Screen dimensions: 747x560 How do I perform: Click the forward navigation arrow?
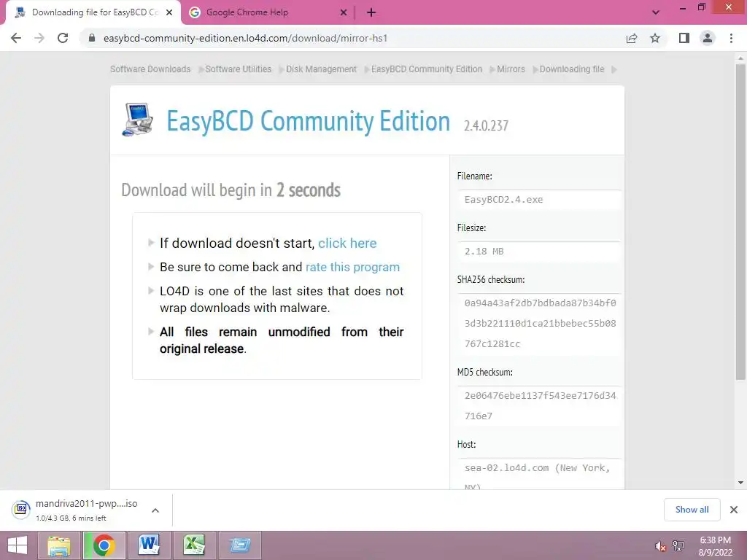pos(39,38)
